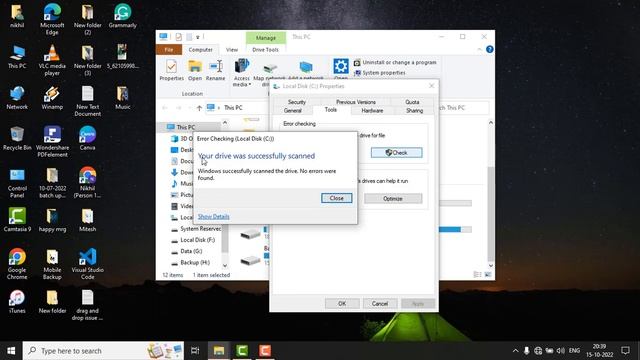This screenshot has width=640, height=360.
Task: Select the Google Chrome desktop icon
Action: (17, 264)
